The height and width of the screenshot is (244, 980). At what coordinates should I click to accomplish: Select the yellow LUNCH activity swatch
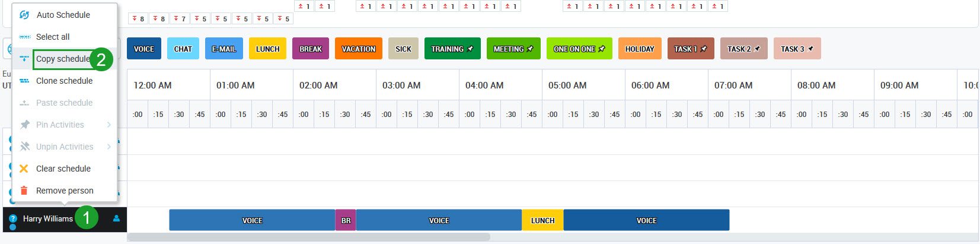267,49
